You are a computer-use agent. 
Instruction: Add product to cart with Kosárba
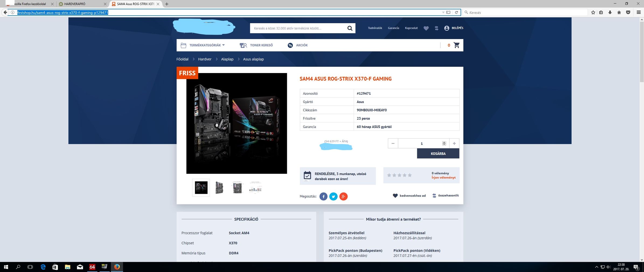[x=438, y=154]
